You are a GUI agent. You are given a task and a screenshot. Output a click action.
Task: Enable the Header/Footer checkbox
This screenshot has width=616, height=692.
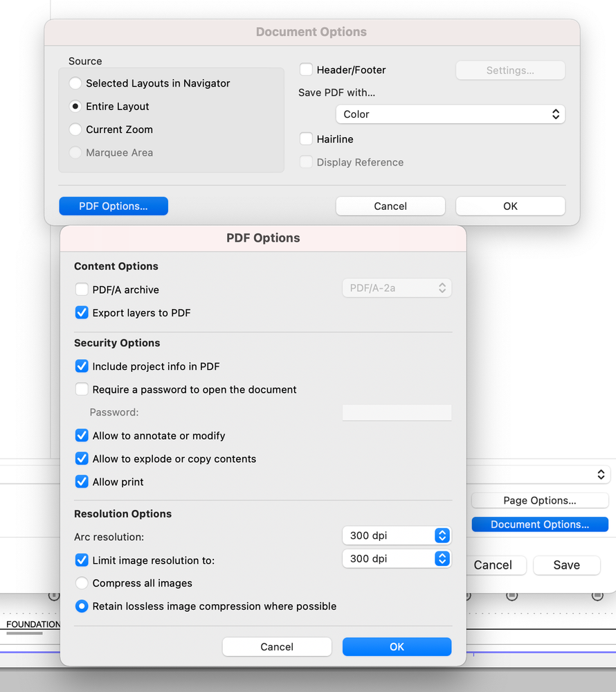click(x=306, y=70)
